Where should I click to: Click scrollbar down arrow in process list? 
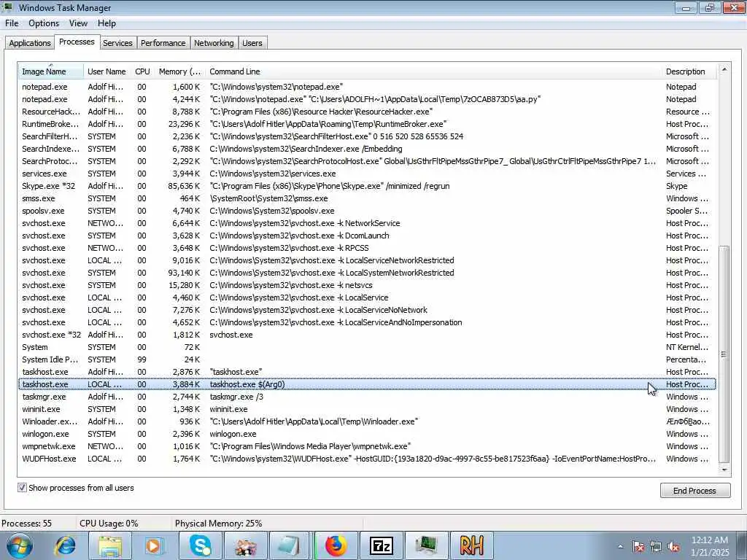click(x=724, y=470)
